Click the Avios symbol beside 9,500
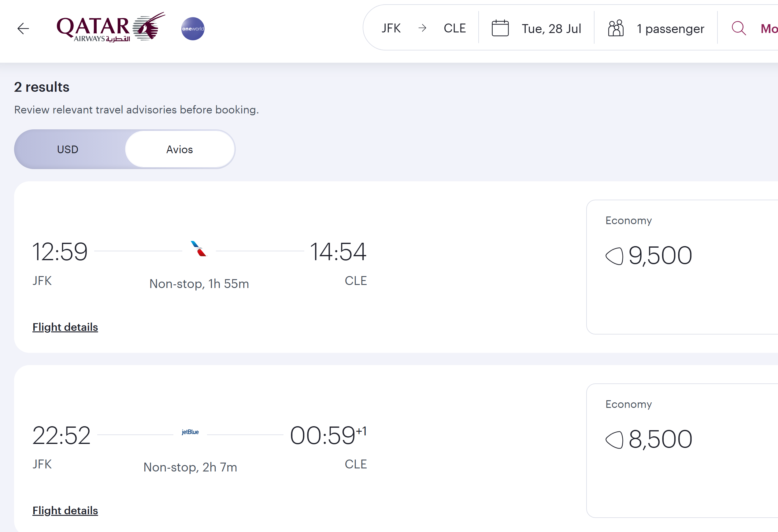The height and width of the screenshot is (532, 778). (x=614, y=256)
